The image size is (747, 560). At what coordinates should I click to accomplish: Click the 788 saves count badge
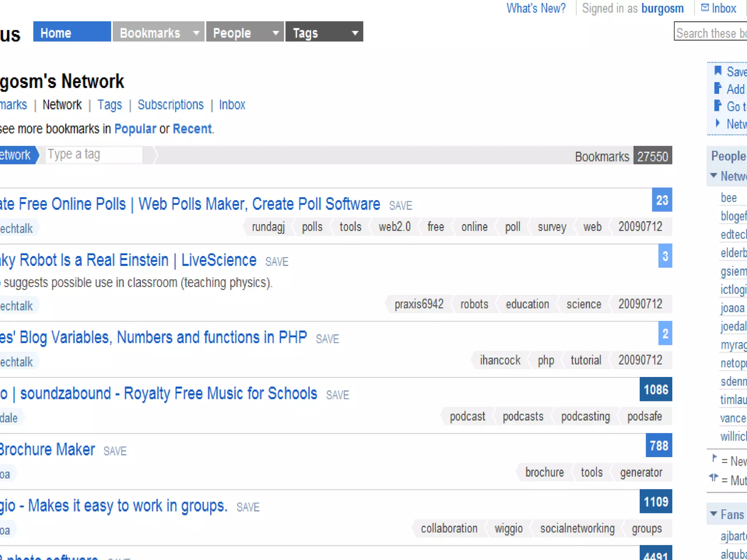658,446
